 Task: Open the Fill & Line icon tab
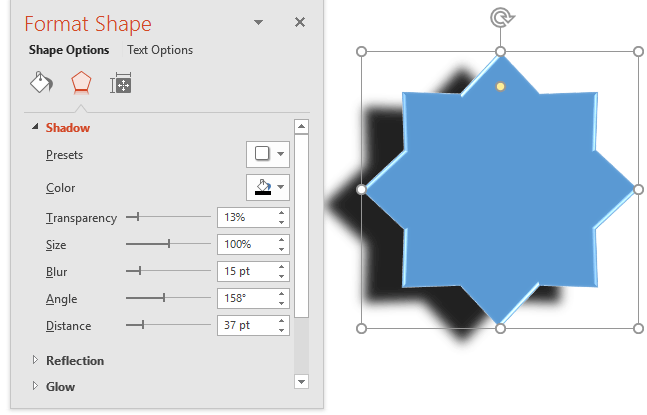pos(41,83)
